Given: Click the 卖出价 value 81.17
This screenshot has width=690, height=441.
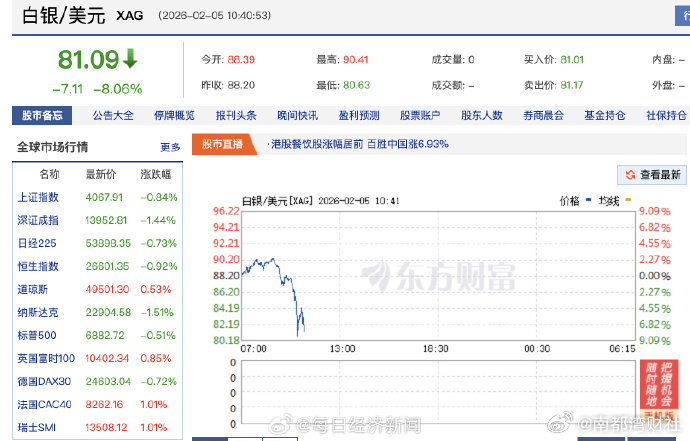Looking at the screenshot, I should (572, 85).
